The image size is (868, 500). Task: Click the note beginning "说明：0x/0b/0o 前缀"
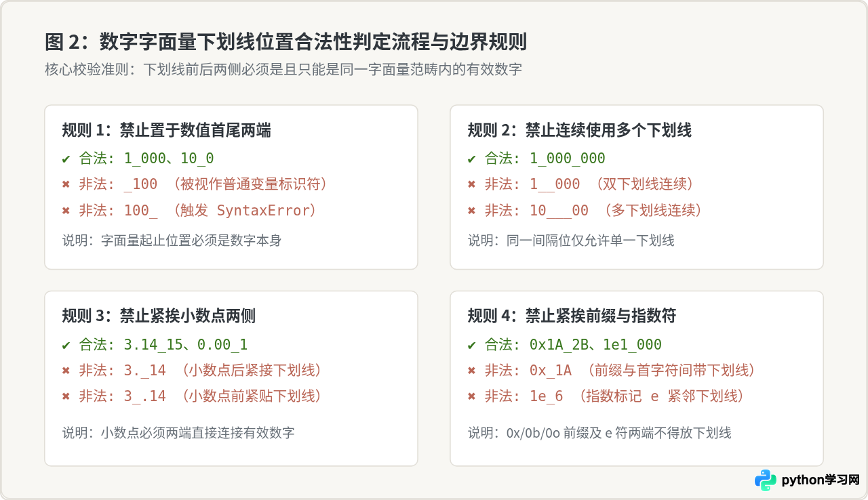click(x=599, y=432)
